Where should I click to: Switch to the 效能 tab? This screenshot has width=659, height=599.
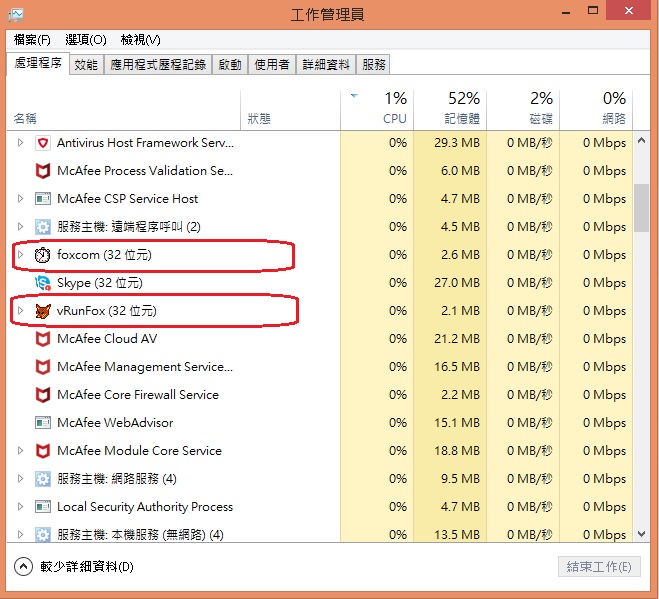86,65
